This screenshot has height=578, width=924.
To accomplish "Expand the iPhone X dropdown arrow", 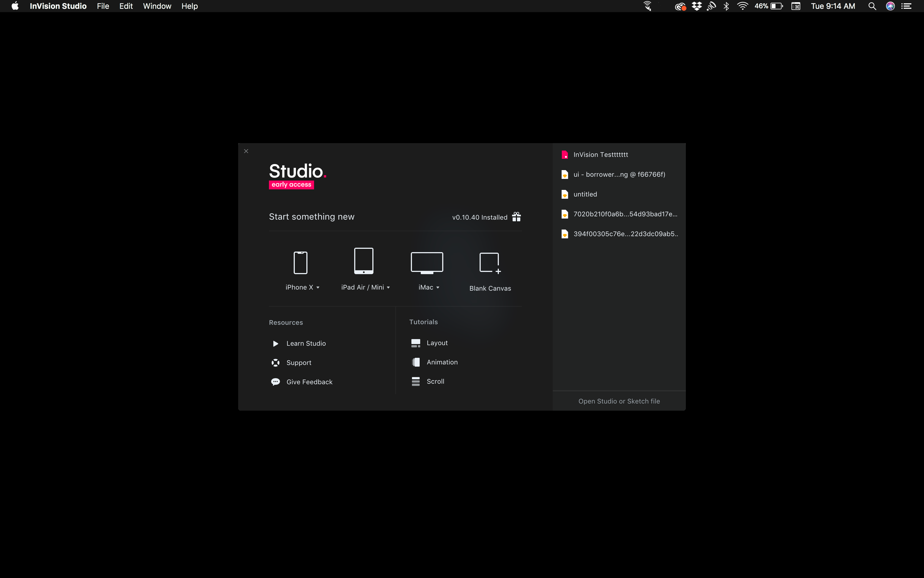I will [x=318, y=287].
